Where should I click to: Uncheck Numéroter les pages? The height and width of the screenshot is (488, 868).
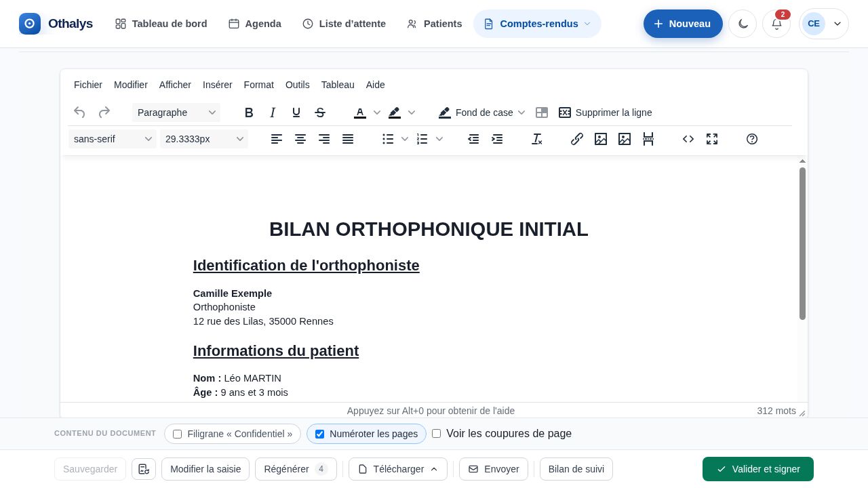[320, 434]
